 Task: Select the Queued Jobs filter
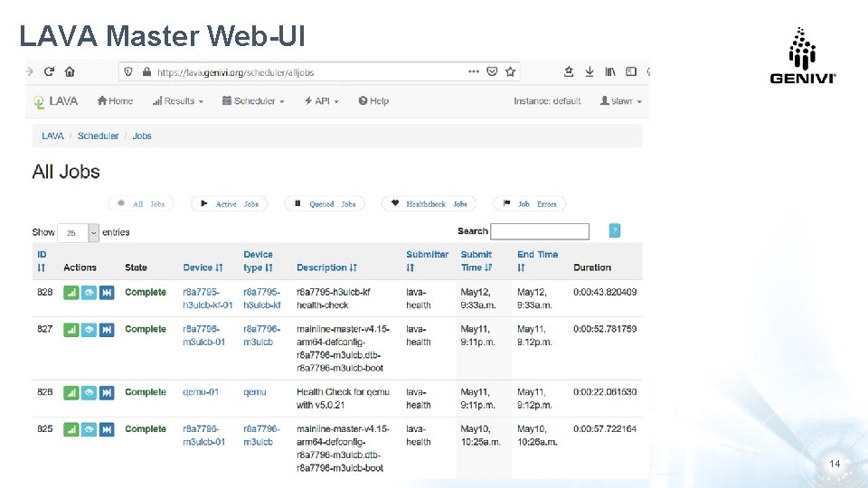[x=325, y=204]
